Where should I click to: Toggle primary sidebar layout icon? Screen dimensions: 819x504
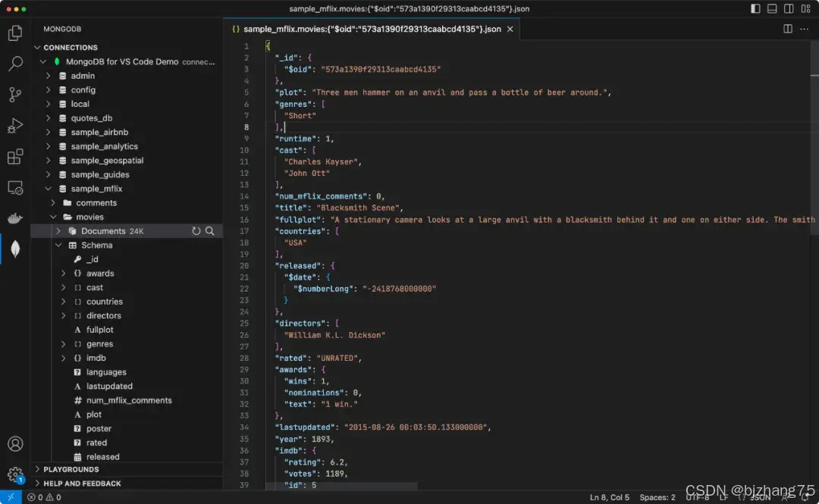(755, 9)
